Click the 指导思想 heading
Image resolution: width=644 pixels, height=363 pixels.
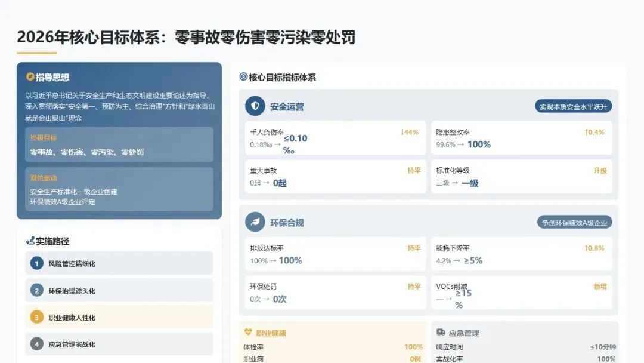(x=52, y=77)
